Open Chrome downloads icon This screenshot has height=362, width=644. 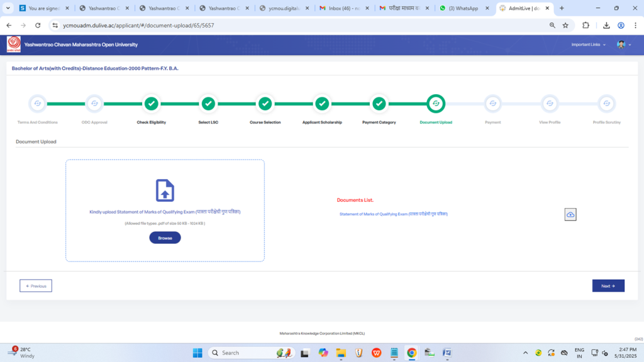(606, 25)
